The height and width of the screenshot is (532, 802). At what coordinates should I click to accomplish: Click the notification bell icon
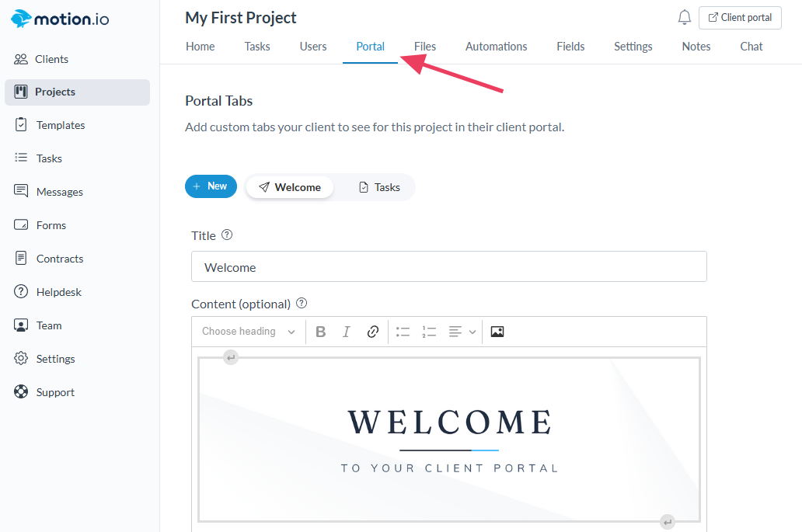(x=684, y=18)
